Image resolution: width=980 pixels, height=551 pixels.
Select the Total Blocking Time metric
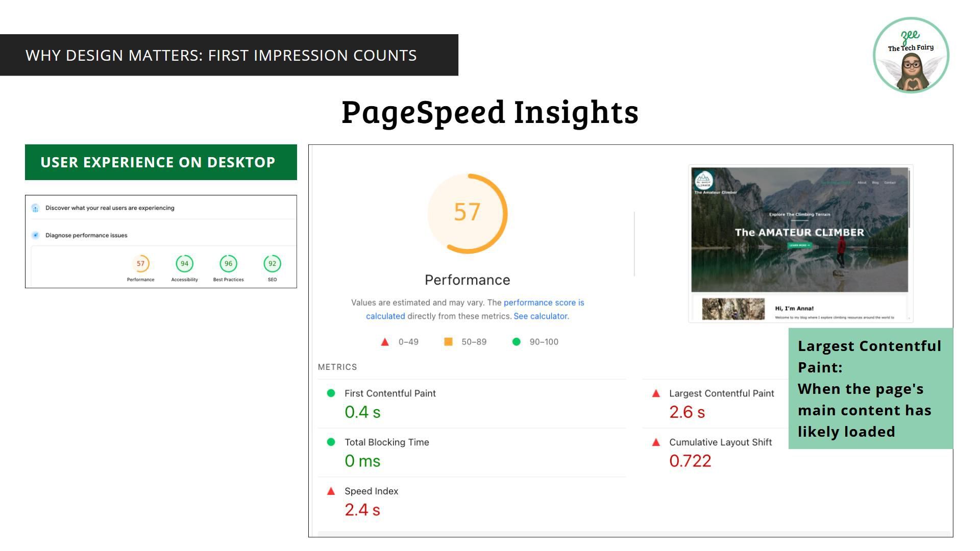point(386,442)
